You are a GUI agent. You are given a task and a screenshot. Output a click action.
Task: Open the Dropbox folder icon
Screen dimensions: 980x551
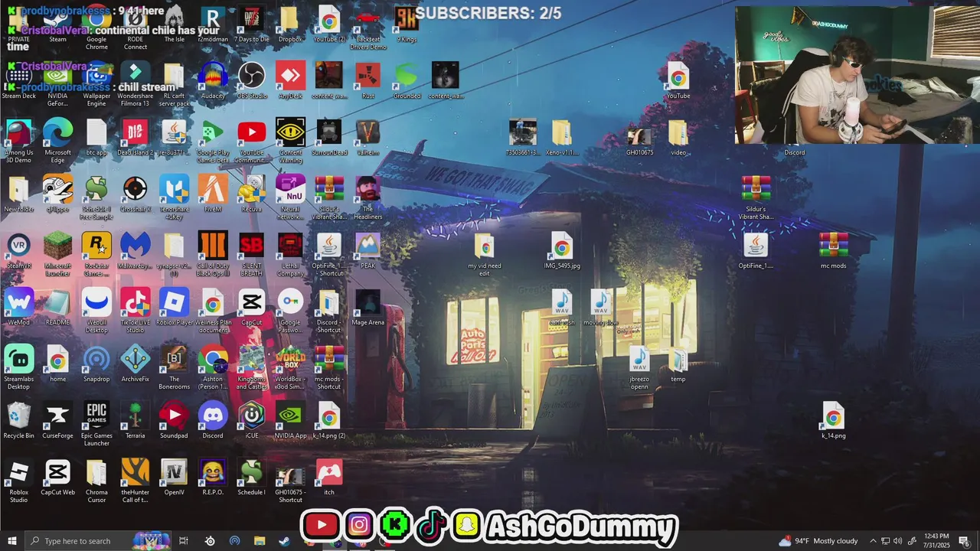290,25
